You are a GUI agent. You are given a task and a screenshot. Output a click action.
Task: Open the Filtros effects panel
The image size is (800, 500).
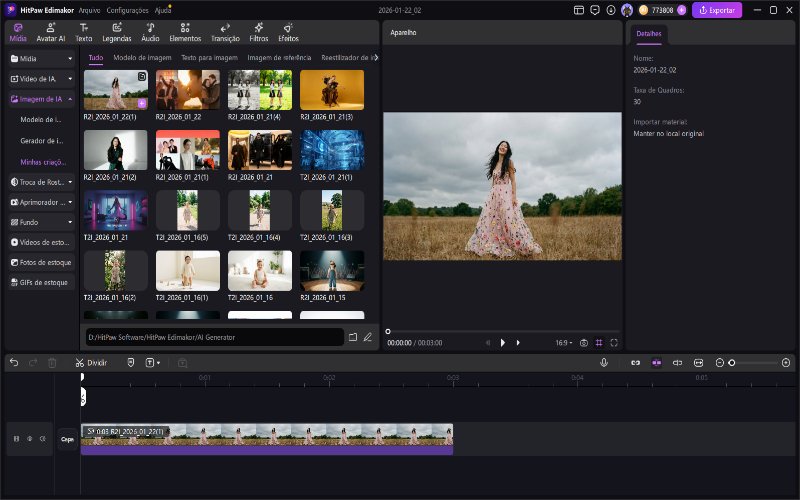[x=258, y=32]
